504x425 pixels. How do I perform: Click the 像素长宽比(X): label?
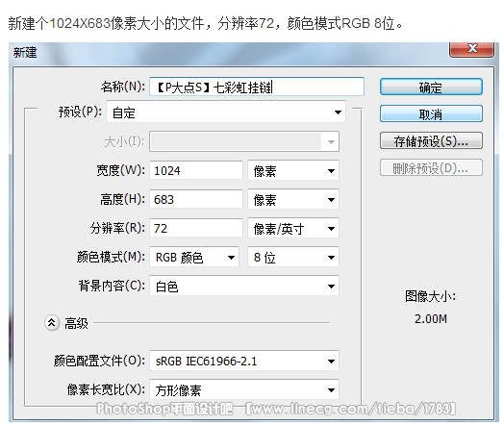106,389
